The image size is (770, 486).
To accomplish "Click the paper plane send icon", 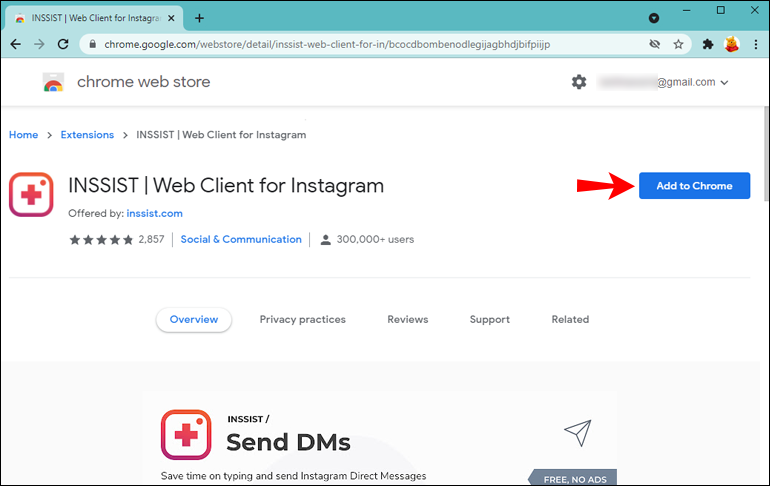I will (578, 432).
